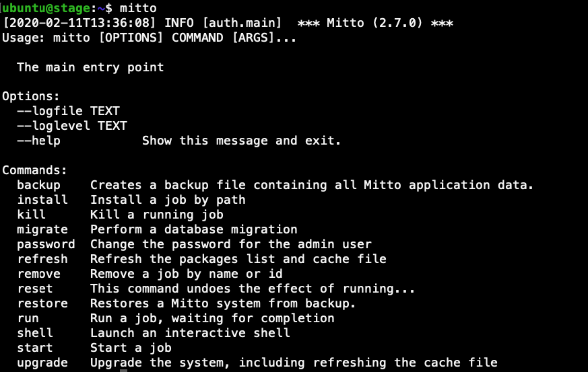Click the restore command name

(42, 303)
